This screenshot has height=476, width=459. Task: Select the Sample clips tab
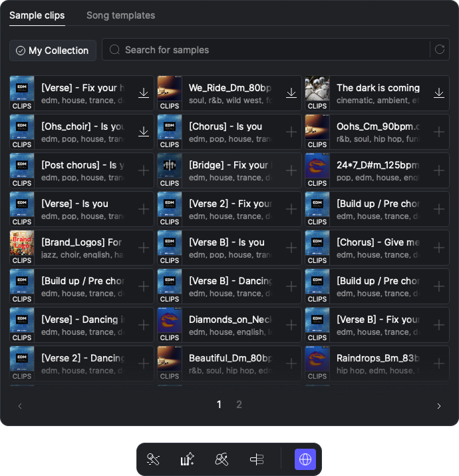pos(37,15)
